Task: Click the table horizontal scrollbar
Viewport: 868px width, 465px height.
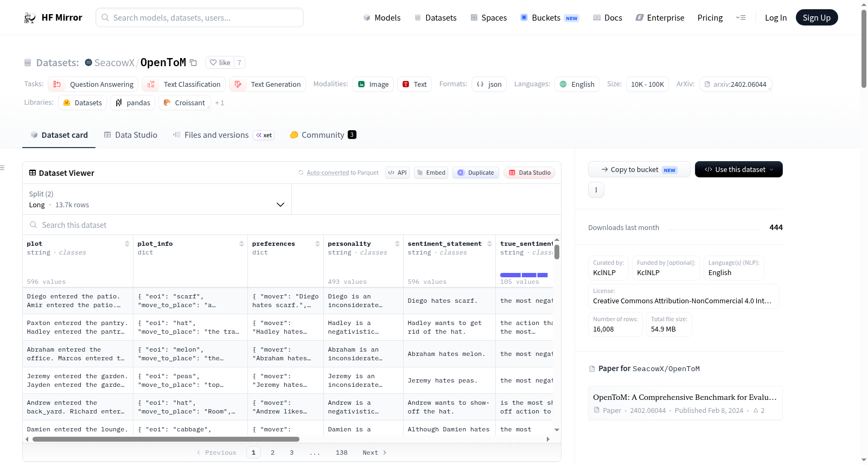Action: (x=166, y=439)
